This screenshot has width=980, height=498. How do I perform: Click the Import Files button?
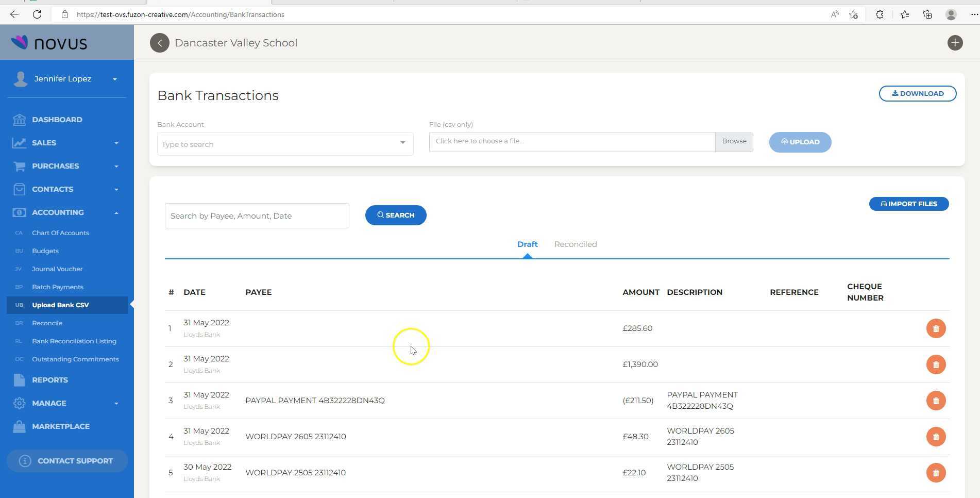(908, 204)
